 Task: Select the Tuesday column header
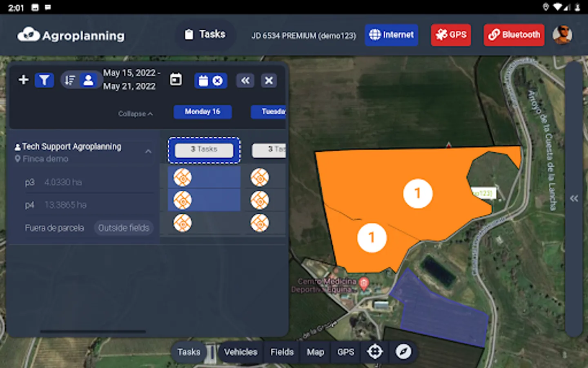point(268,112)
